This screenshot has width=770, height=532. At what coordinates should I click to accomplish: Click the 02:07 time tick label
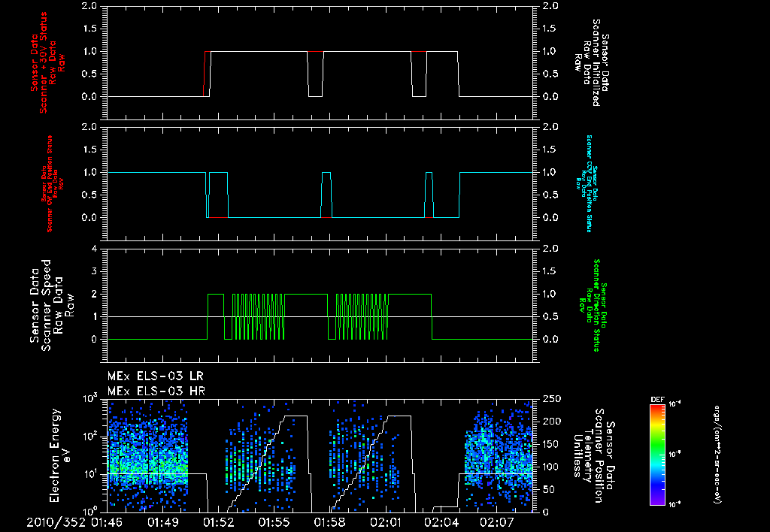pyautogui.click(x=497, y=522)
